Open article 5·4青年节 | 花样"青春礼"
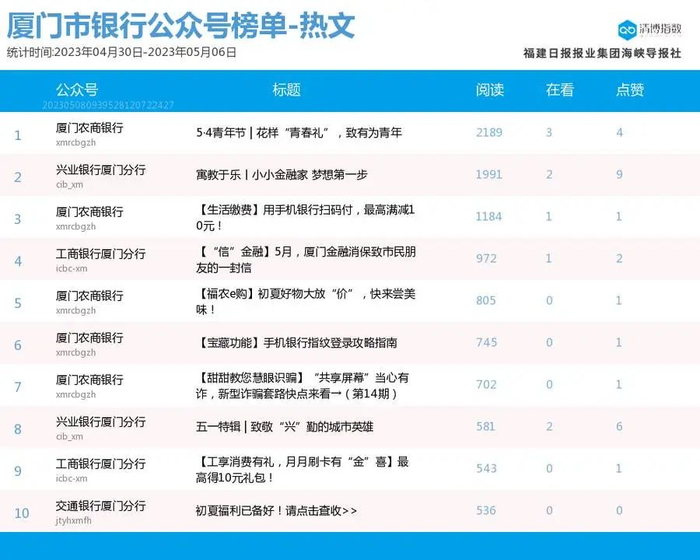Image resolution: width=700 pixels, height=560 pixels. coord(299,133)
